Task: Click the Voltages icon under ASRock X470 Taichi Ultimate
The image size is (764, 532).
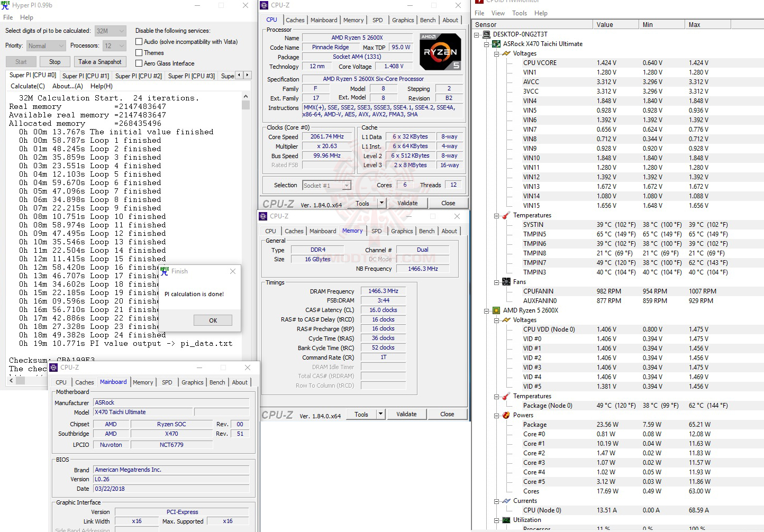Action: [x=506, y=53]
